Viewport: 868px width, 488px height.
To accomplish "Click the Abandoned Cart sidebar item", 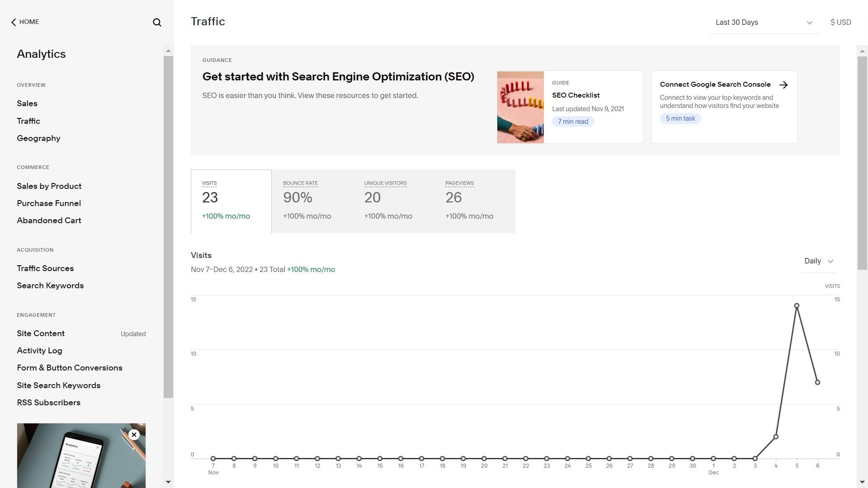I will click(x=49, y=221).
